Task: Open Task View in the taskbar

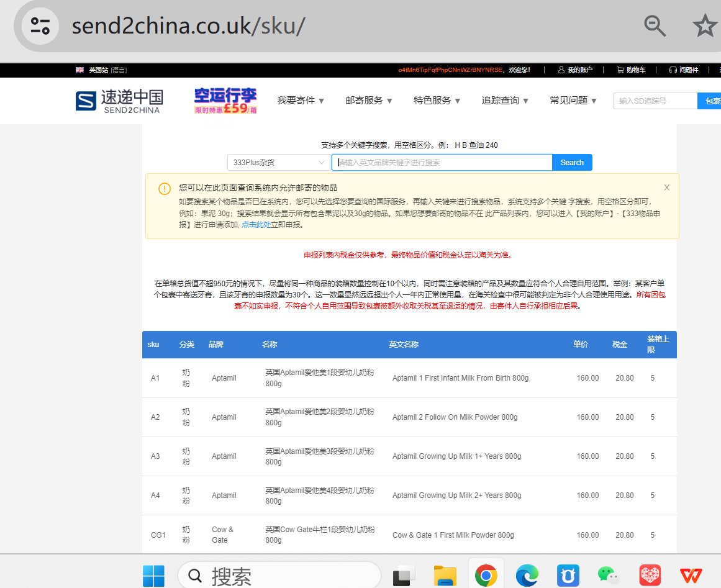Action: click(x=403, y=576)
